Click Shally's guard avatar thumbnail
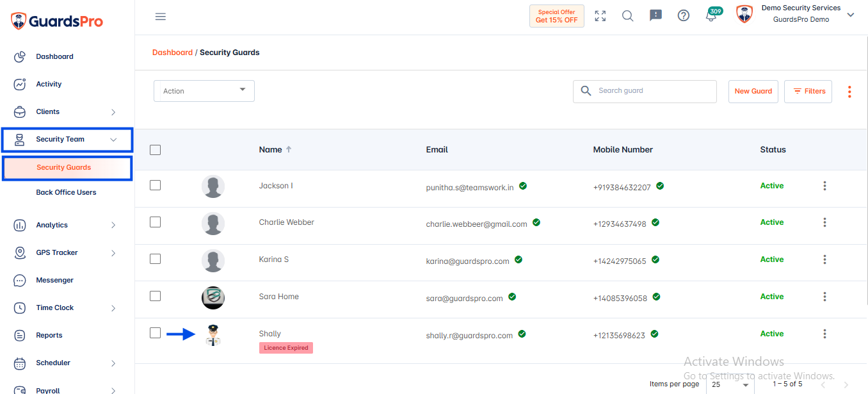This screenshot has width=868, height=394. pos(213,335)
